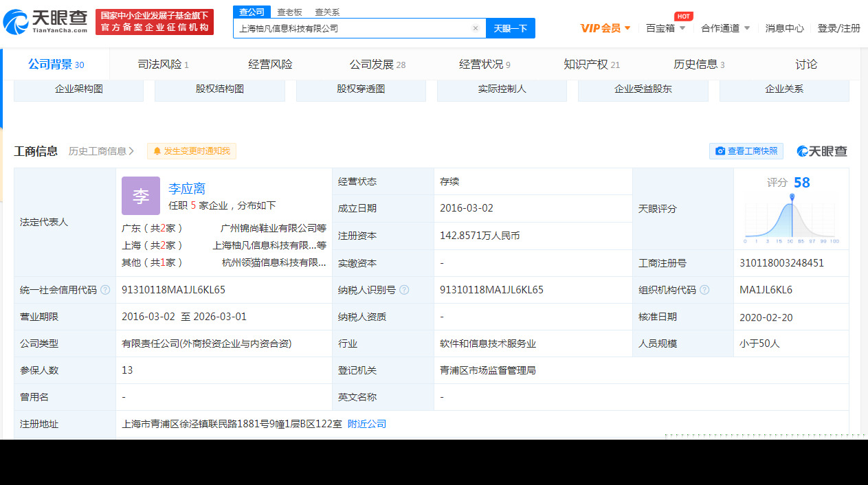Click the 登录/注册 link

[838, 28]
